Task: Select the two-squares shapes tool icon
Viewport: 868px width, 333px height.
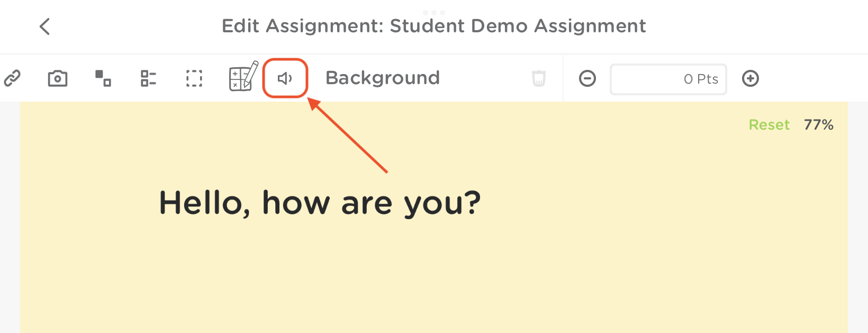Action: [x=103, y=78]
